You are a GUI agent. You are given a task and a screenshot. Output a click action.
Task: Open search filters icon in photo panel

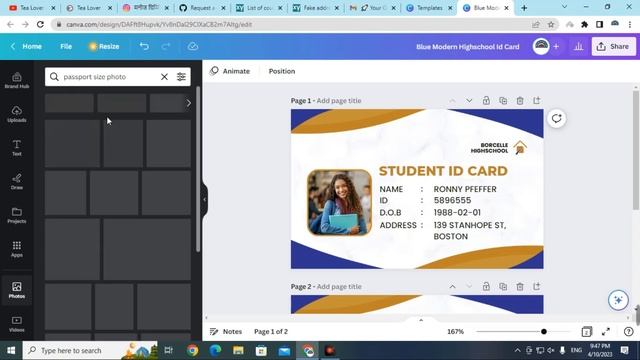[x=181, y=77]
